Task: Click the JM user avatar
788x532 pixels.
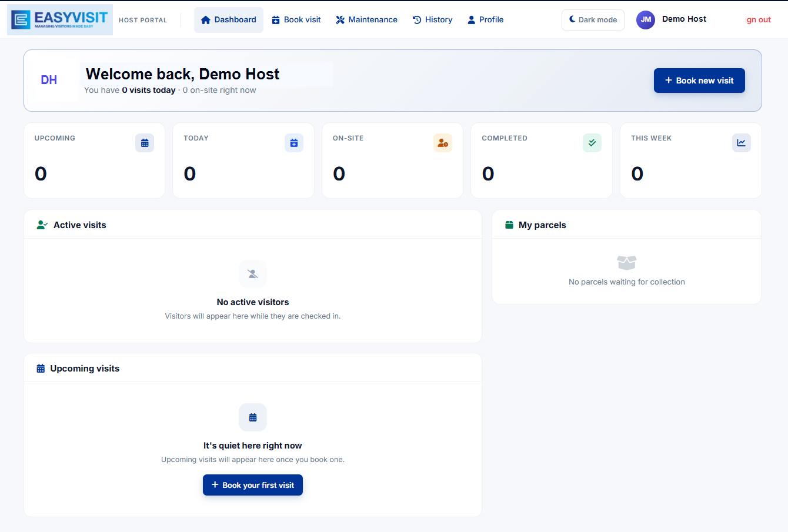Action: pyautogui.click(x=646, y=19)
